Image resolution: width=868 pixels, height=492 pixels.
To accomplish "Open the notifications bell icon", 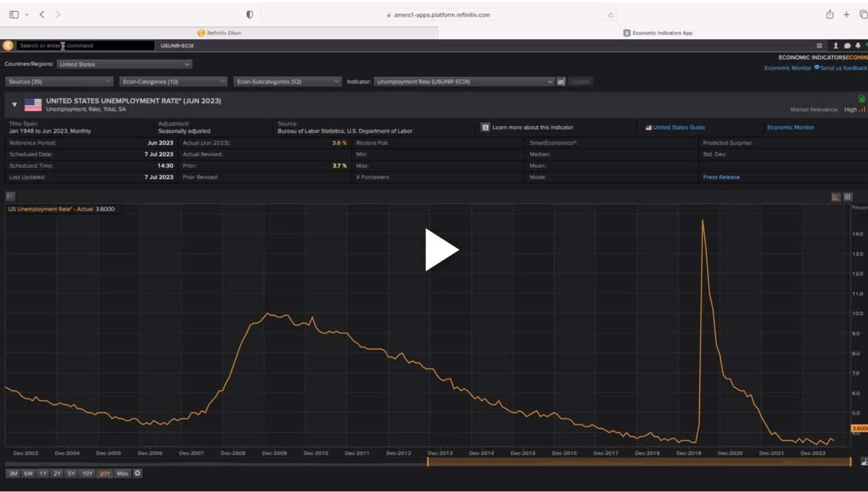I will 857,46.
